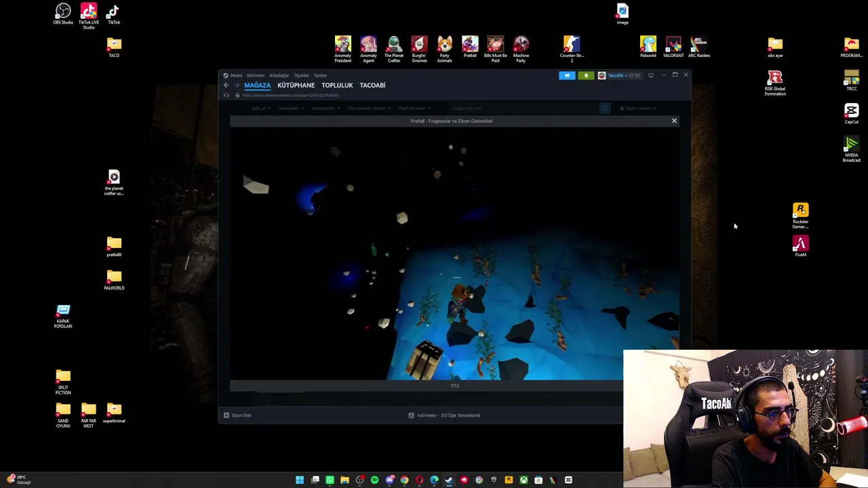The width and height of the screenshot is (868, 488).
Task: Click Steam's forward navigation arrow
Action: point(237,85)
